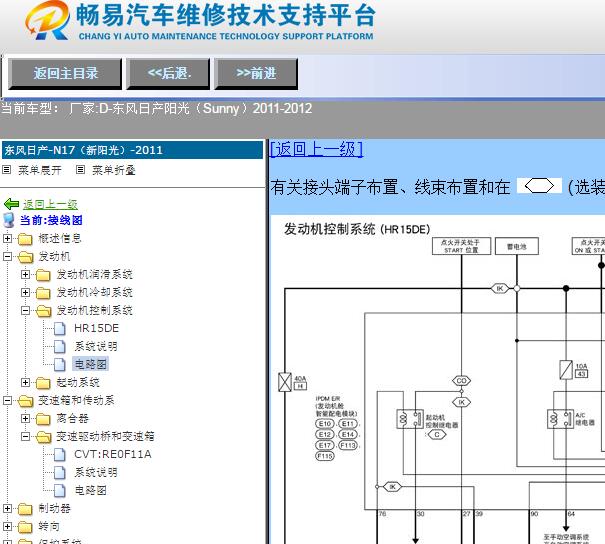The image size is (605, 544).
Task: Click document icon beside selected 电路图
Action: 60,364
